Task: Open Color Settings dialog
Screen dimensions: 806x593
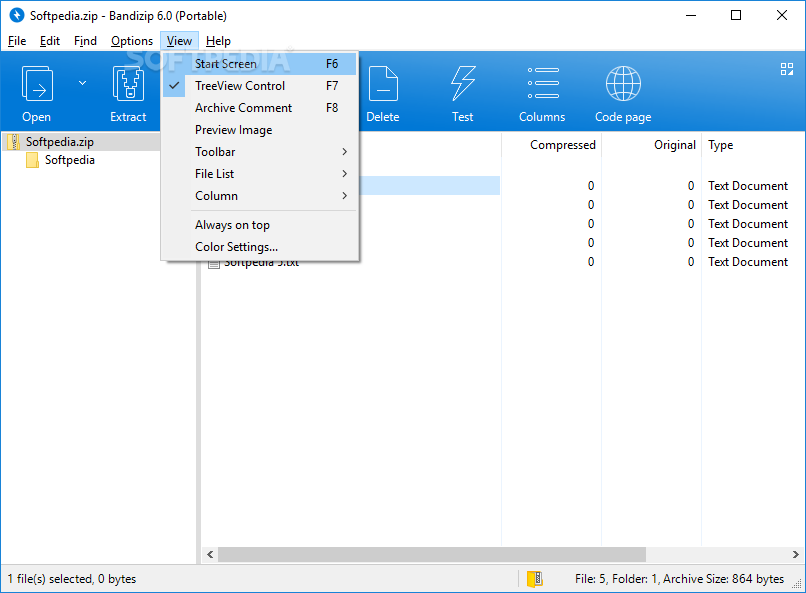Action: (x=260, y=247)
